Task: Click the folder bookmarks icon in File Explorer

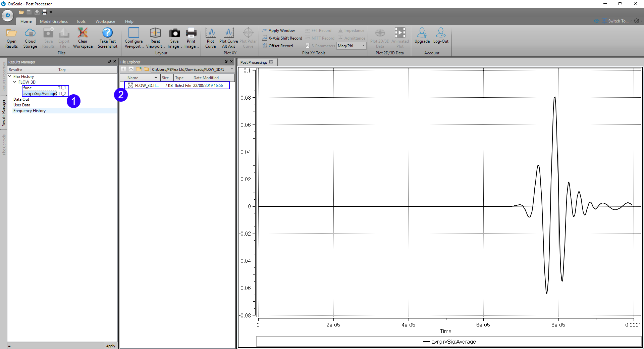Action: pos(146,69)
